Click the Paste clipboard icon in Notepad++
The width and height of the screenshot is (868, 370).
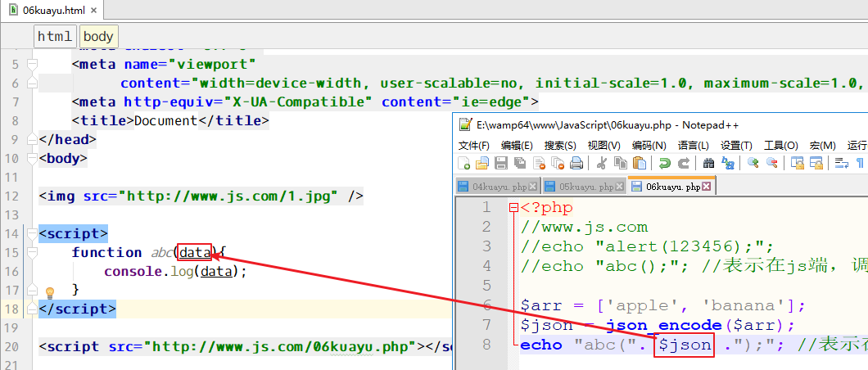640,163
